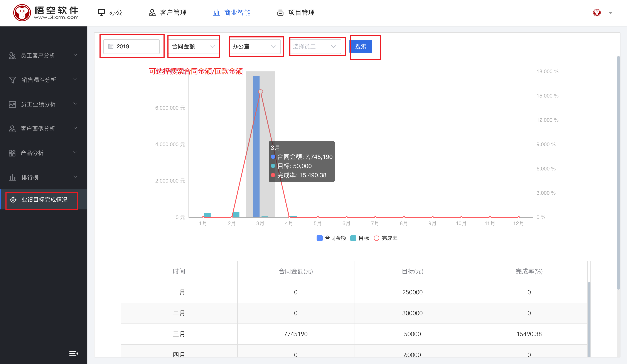
Task: Click the 完成率 peak point for 3月
Action: tap(261, 92)
